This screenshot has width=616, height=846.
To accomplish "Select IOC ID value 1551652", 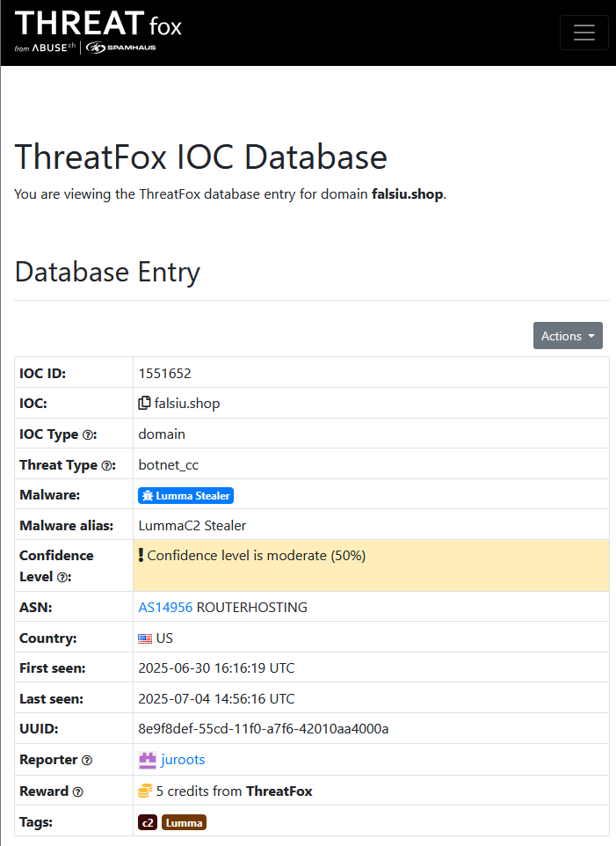I will [x=165, y=374].
